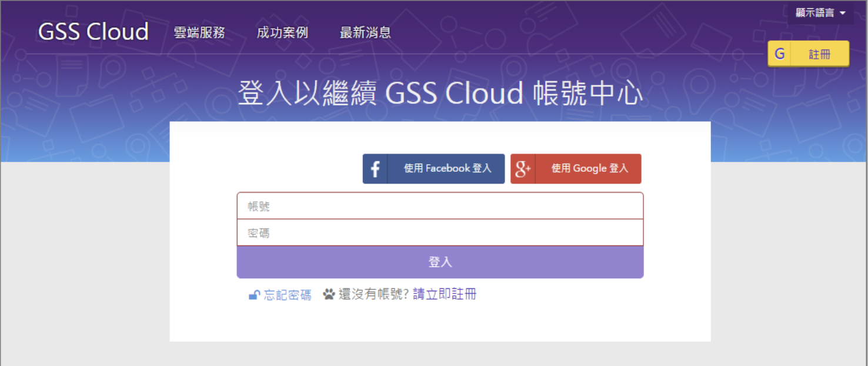Click the paw icon before 還沒有帳號

(x=329, y=294)
